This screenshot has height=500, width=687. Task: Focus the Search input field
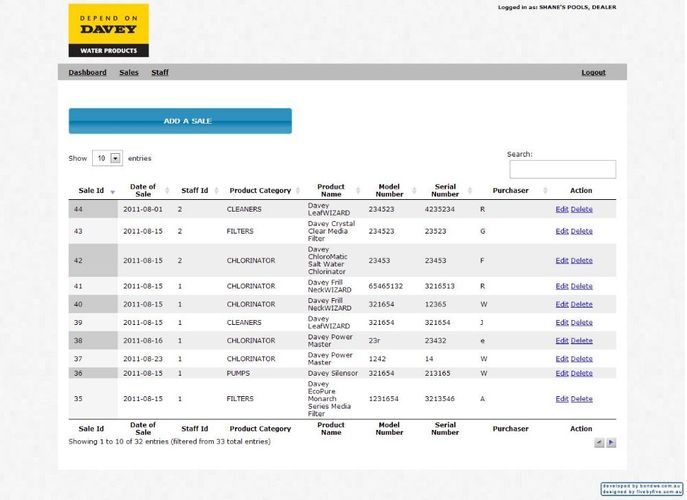(563, 169)
